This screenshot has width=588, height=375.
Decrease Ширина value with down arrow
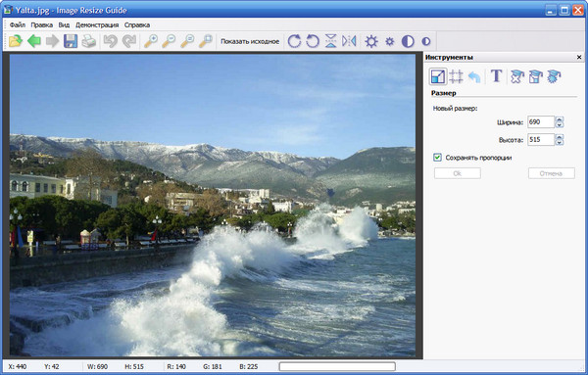pyautogui.click(x=560, y=124)
